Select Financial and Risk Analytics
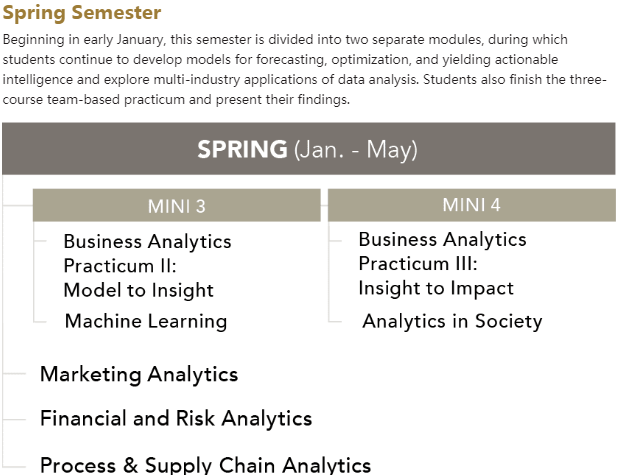The height and width of the screenshot is (475, 619). [176, 418]
